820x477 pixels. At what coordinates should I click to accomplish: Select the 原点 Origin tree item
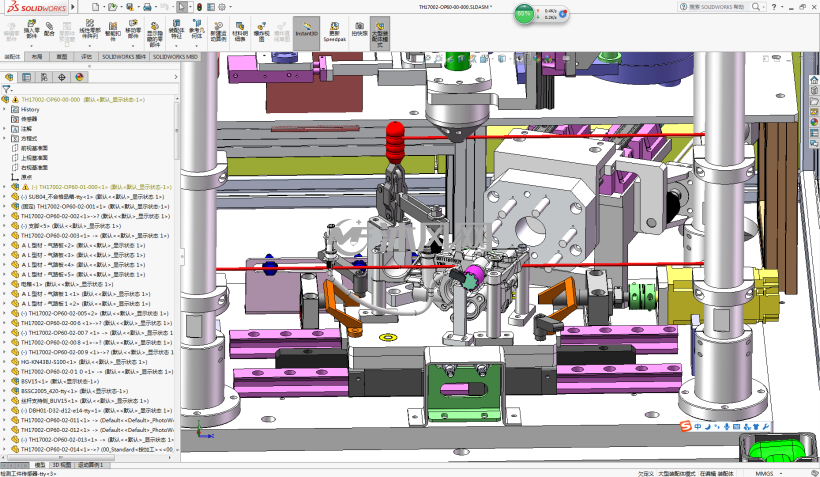click(26, 177)
